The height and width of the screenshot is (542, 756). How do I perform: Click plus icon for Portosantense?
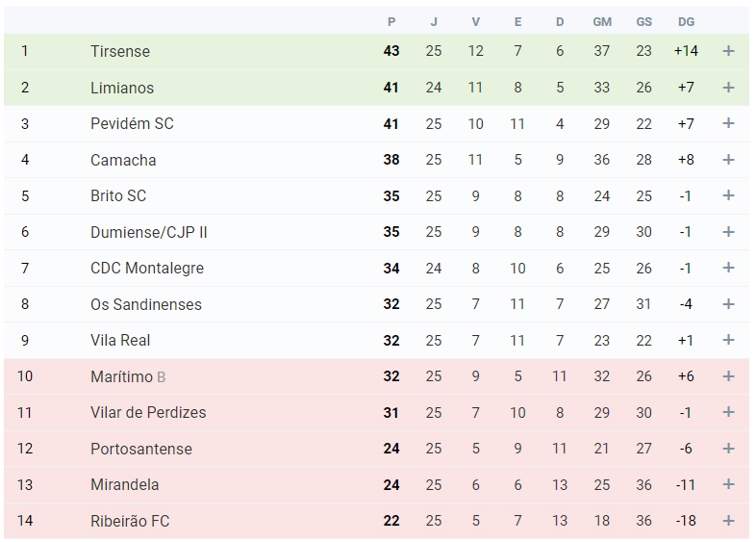pos(728,449)
